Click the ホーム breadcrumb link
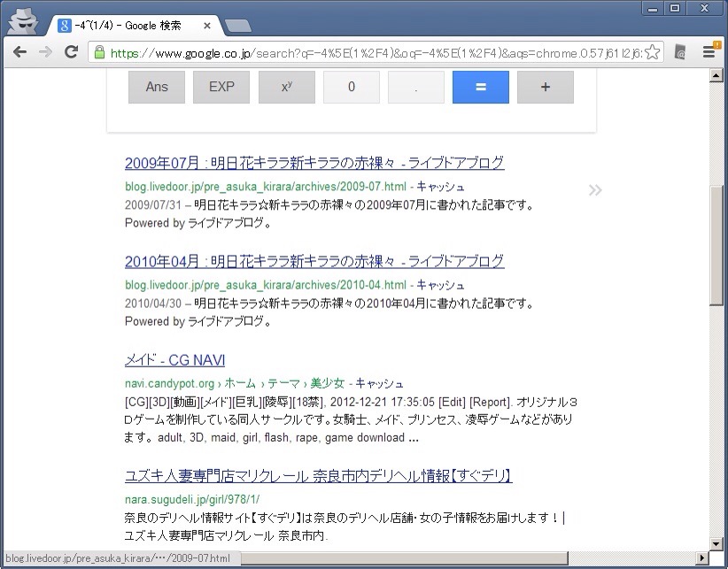Viewport: 728px width, 569px height. (240, 383)
